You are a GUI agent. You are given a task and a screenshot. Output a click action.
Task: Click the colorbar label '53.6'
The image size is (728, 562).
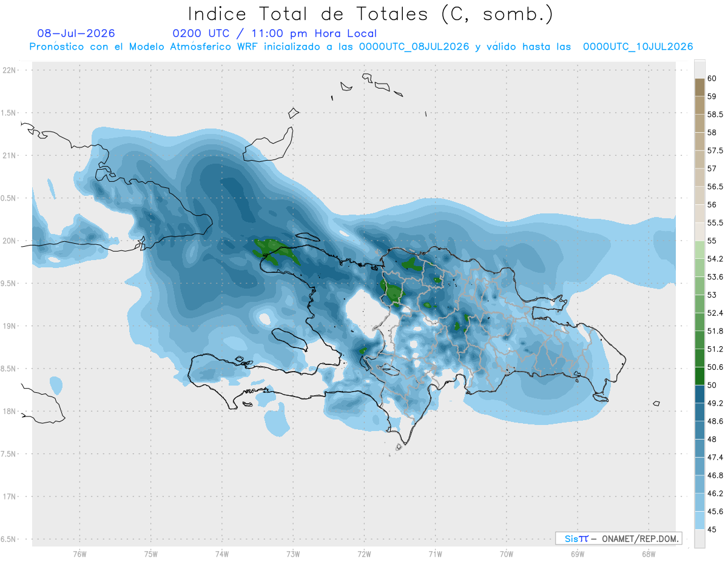[x=714, y=277]
